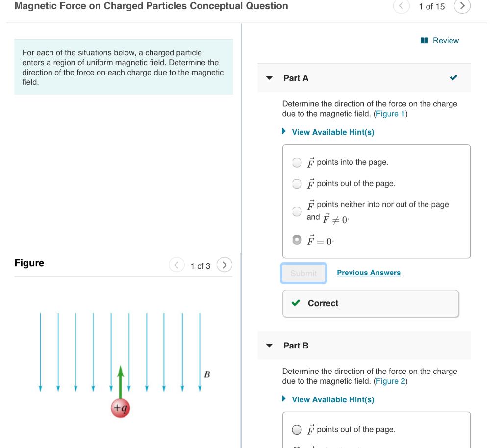The image size is (502, 448).
Task: Go back a figure using the left arrow
Action: click(x=177, y=265)
